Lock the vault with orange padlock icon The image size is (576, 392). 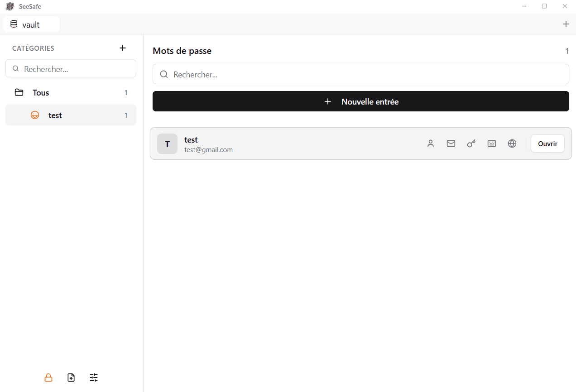click(x=48, y=378)
